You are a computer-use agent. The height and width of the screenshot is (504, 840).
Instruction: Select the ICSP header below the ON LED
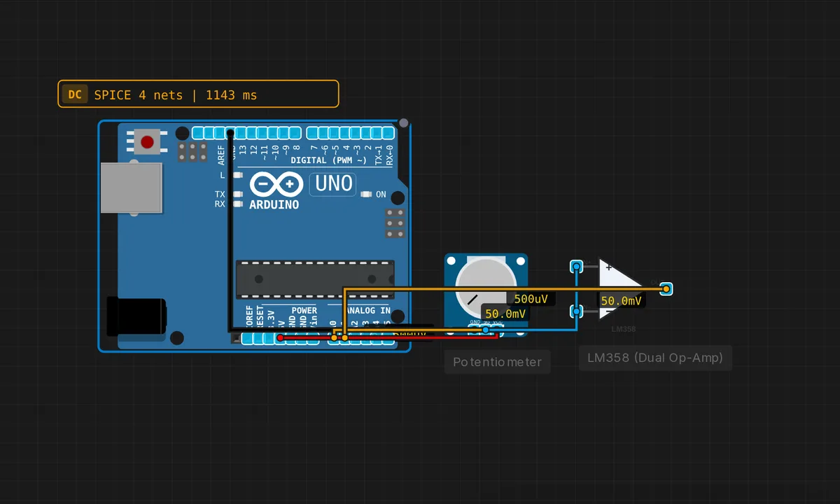395,223
